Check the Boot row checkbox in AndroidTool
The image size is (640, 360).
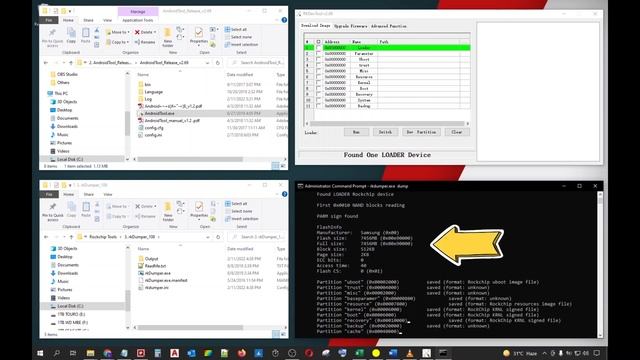click(318, 88)
